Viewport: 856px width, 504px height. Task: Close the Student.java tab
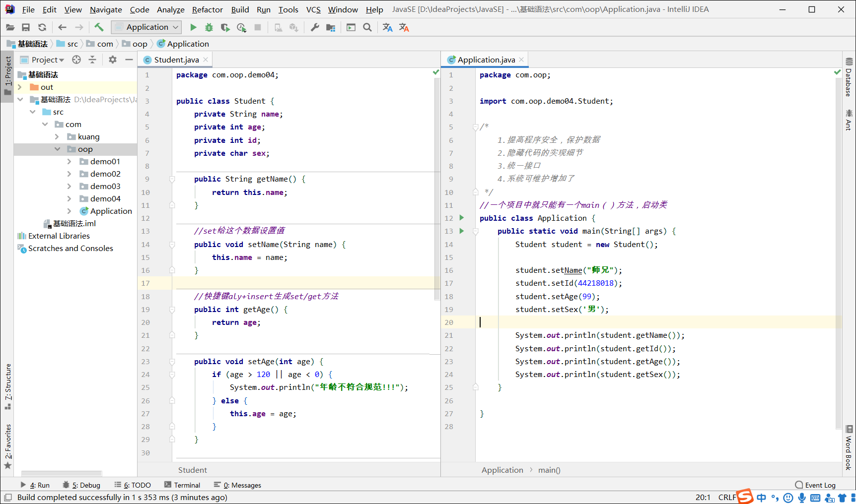206,60
